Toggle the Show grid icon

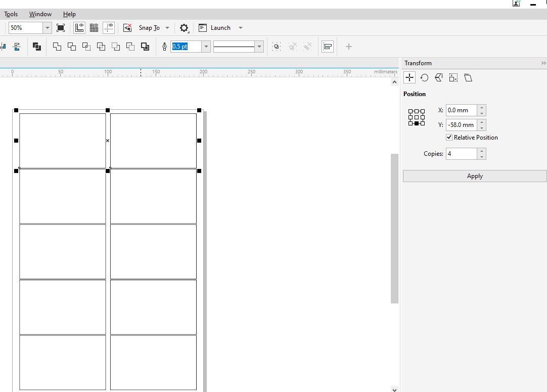coord(94,28)
